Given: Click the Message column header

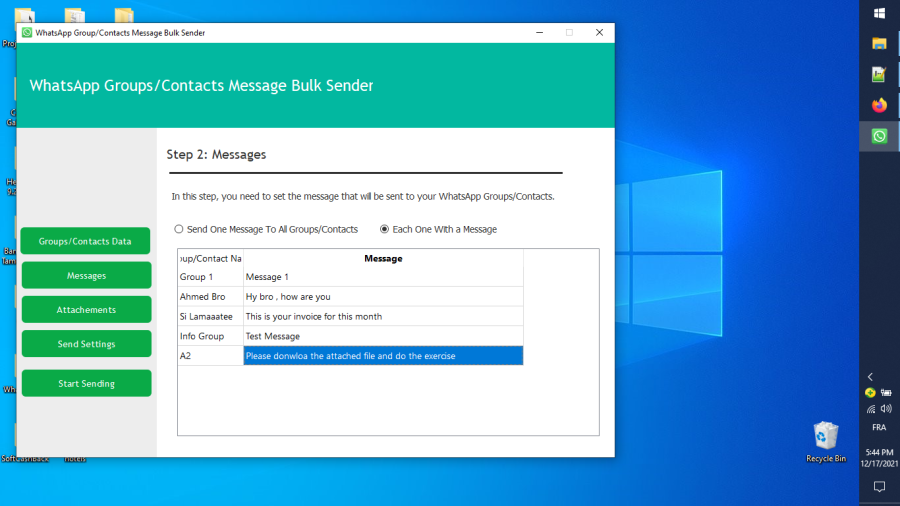Looking at the screenshot, I should tap(383, 258).
